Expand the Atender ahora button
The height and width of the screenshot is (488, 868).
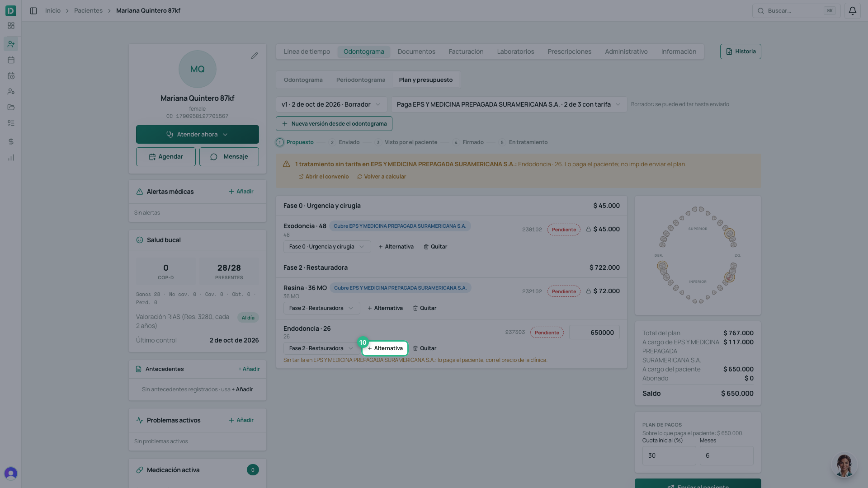click(x=198, y=134)
